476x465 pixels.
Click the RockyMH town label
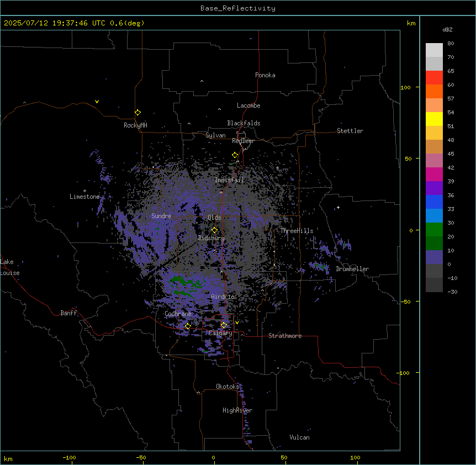pos(135,125)
